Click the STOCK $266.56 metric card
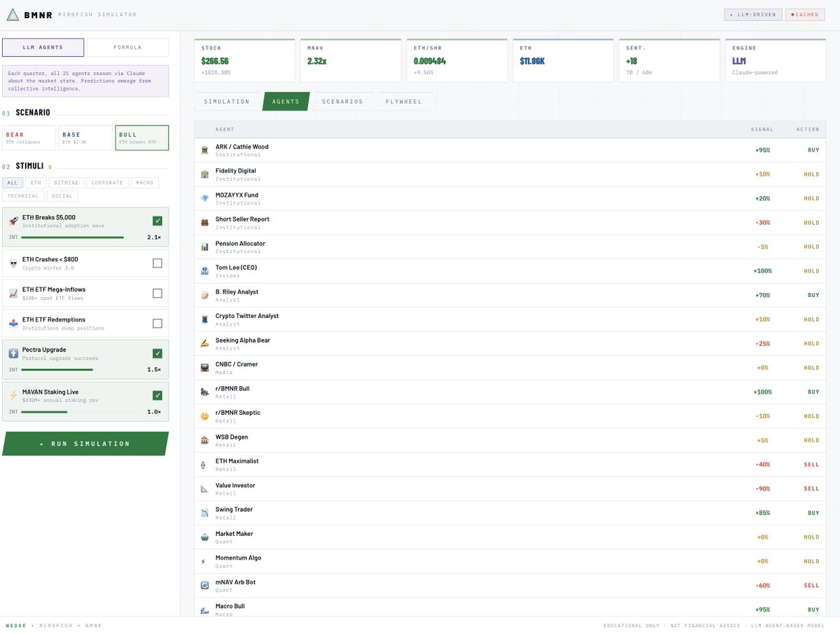This screenshot has width=840, height=634. [x=244, y=61]
